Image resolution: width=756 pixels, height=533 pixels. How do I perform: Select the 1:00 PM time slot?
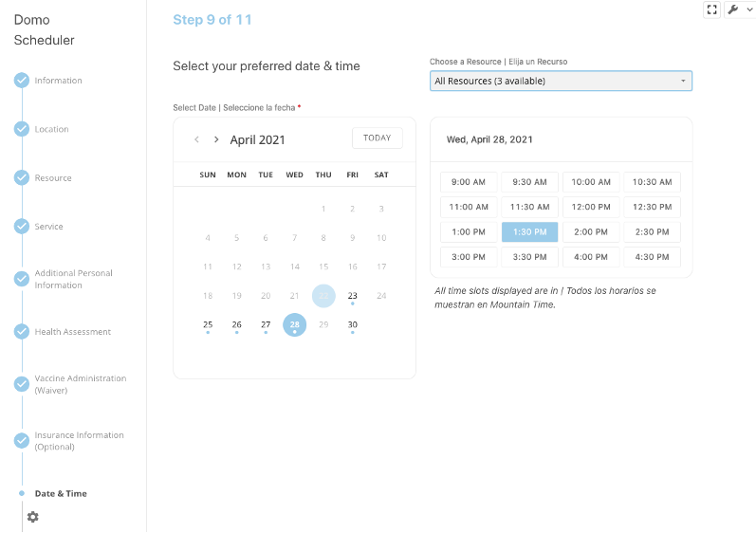[x=469, y=232]
